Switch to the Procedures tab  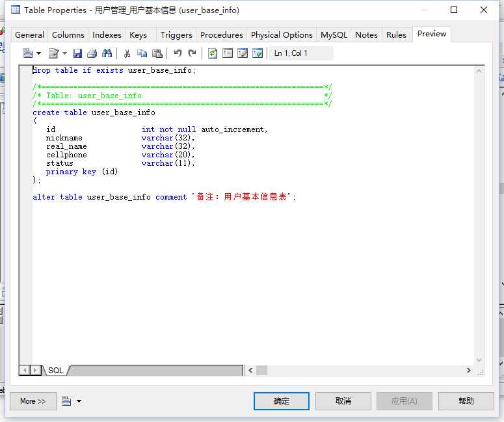click(222, 34)
